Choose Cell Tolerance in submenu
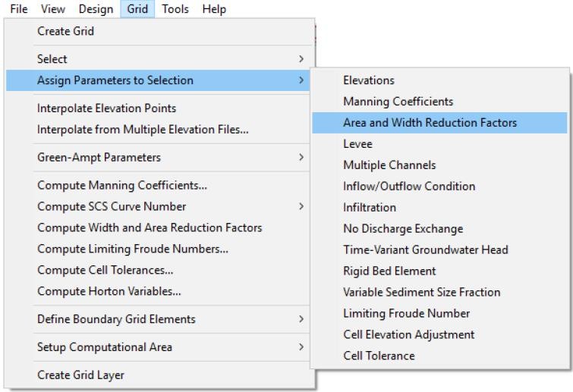The height and width of the screenshot is (392, 573). tap(379, 356)
